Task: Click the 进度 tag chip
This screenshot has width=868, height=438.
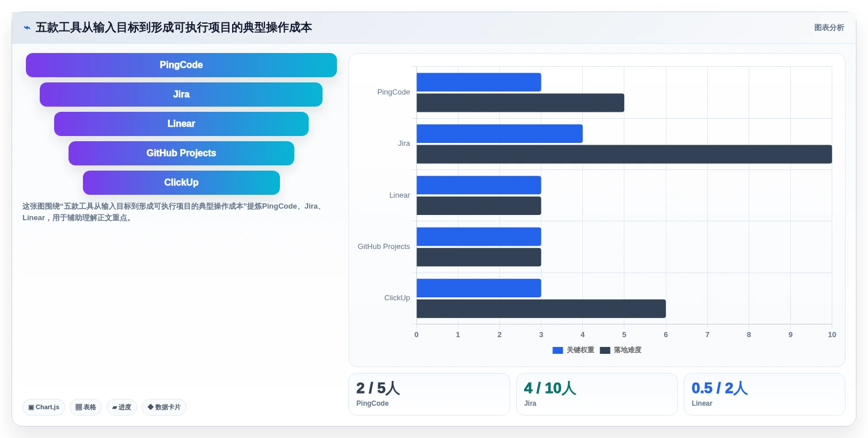Action: [x=122, y=407]
